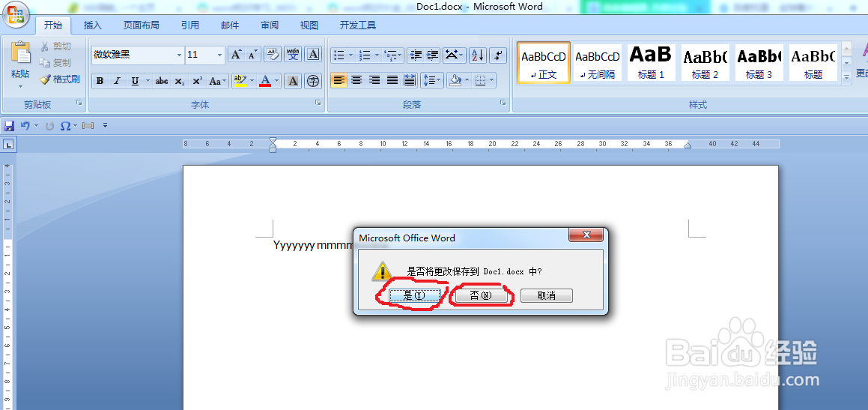The height and width of the screenshot is (410, 868).
Task: Apply strikethrough (abc) formatting
Action: pos(162,81)
